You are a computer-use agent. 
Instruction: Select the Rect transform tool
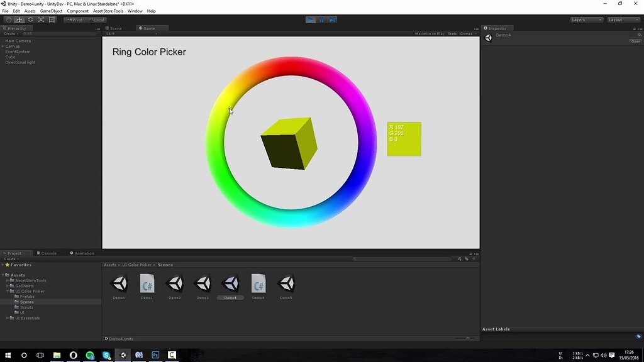[51, 19]
